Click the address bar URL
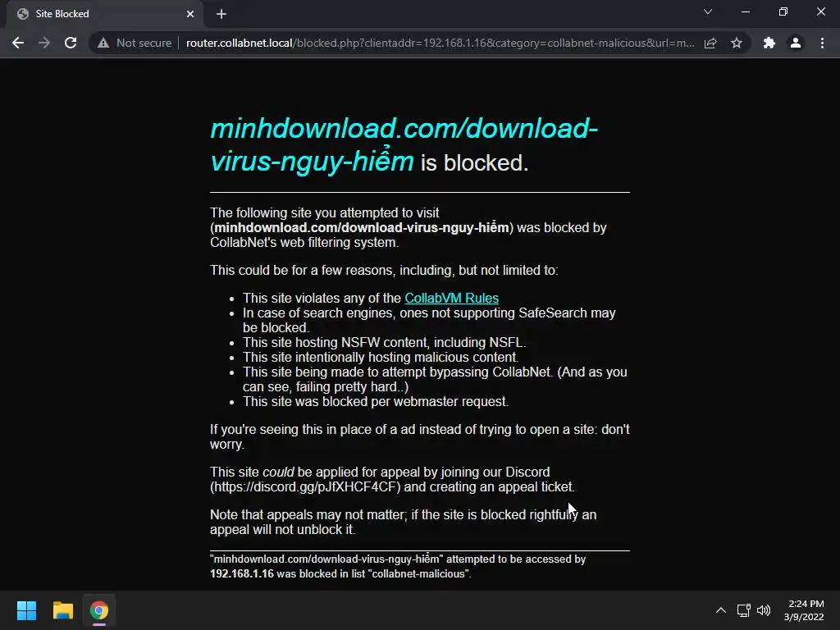Screen dimensions: 840x630 click(440, 43)
